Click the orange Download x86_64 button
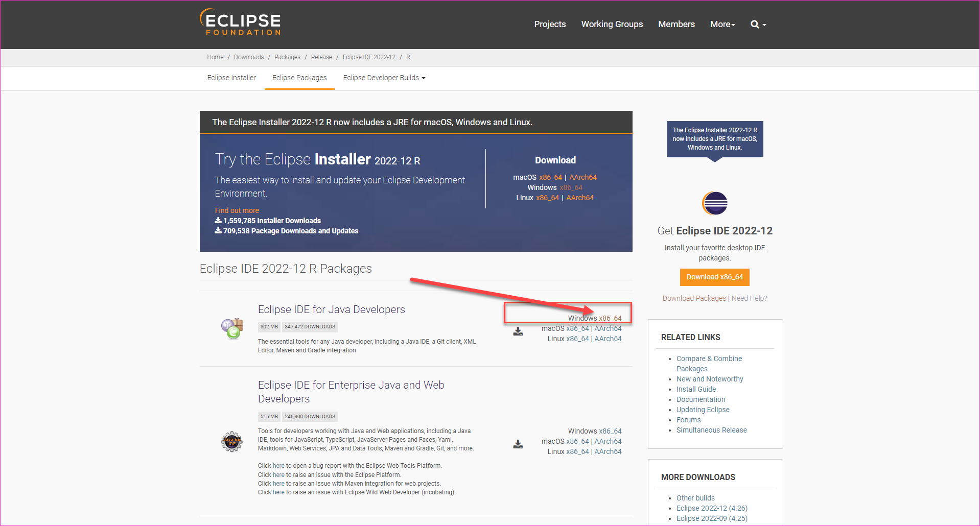Screen dimensions: 980x526 [x=714, y=277]
